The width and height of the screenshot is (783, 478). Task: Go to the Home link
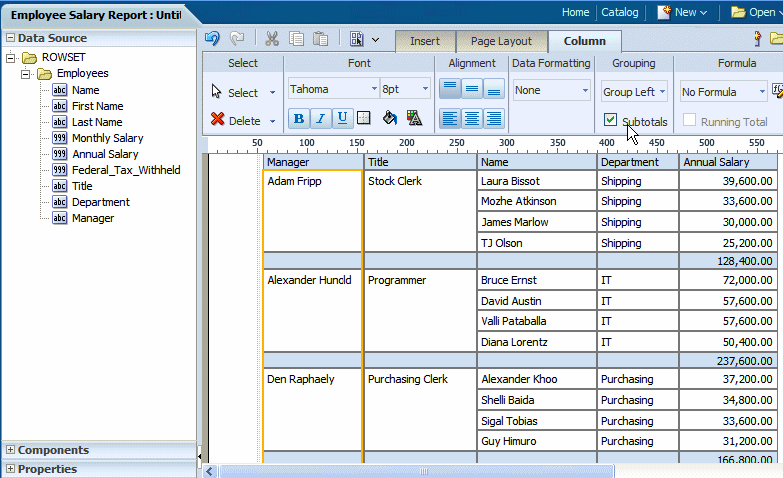575,12
